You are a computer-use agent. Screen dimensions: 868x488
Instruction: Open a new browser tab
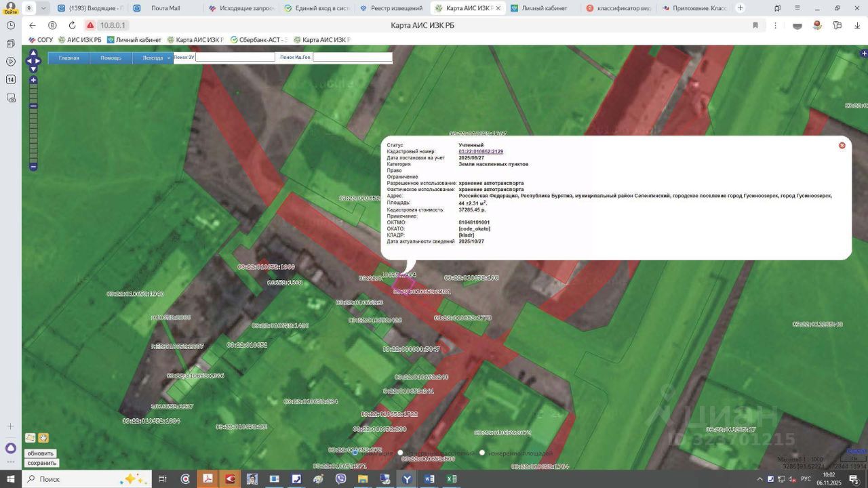740,8
